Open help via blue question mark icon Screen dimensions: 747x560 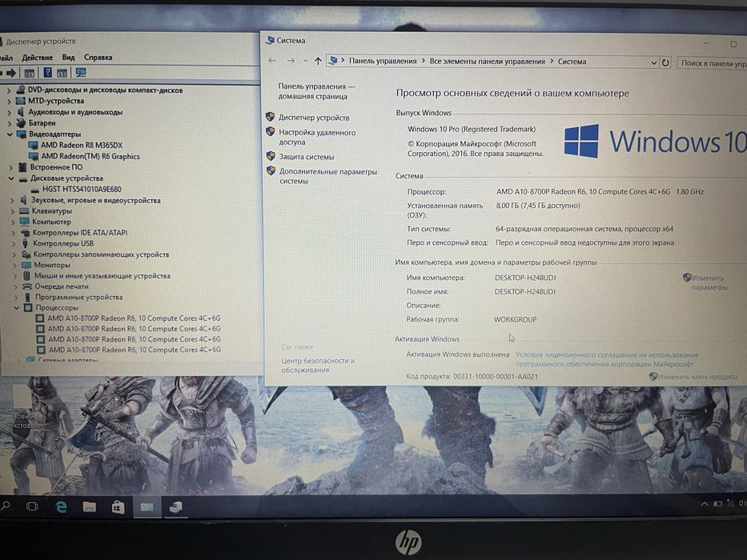tap(48, 72)
